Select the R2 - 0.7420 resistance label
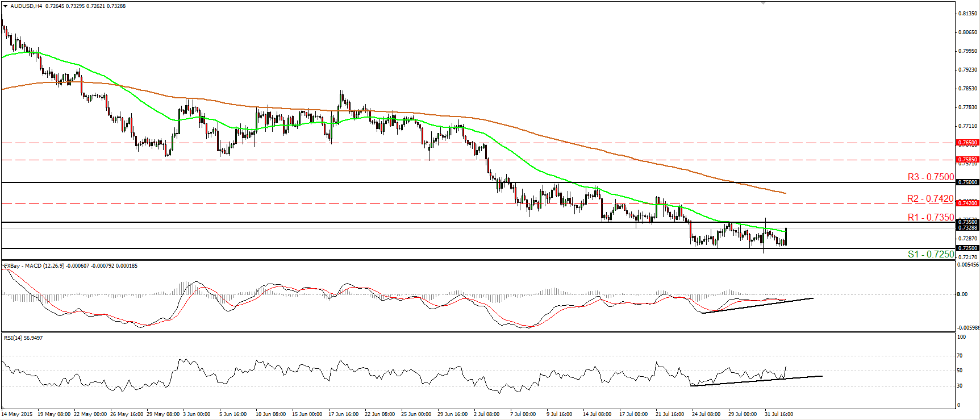 click(x=931, y=199)
